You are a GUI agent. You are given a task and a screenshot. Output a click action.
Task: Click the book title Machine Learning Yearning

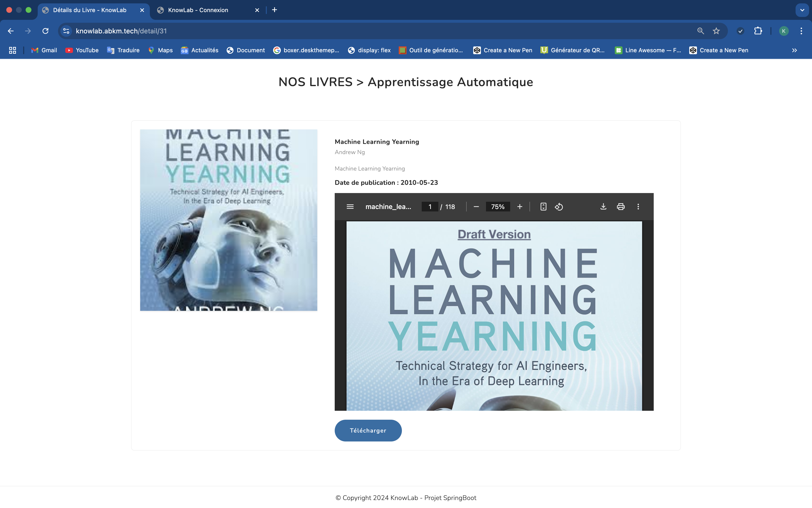[377, 142]
